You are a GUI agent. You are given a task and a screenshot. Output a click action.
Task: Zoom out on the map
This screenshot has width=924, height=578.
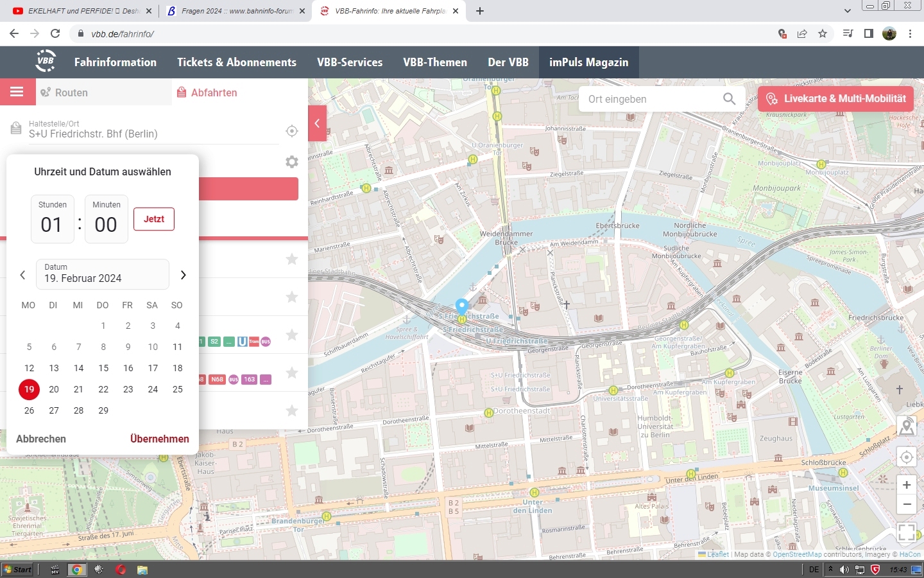[907, 505]
